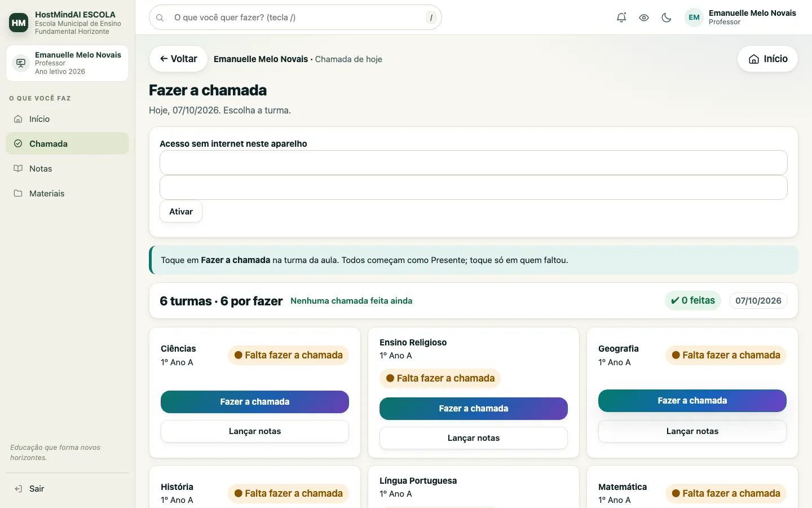Image resolution: width=812 pixels, height=508 pixels.
Task: Click the História class title
Action: 177,487
